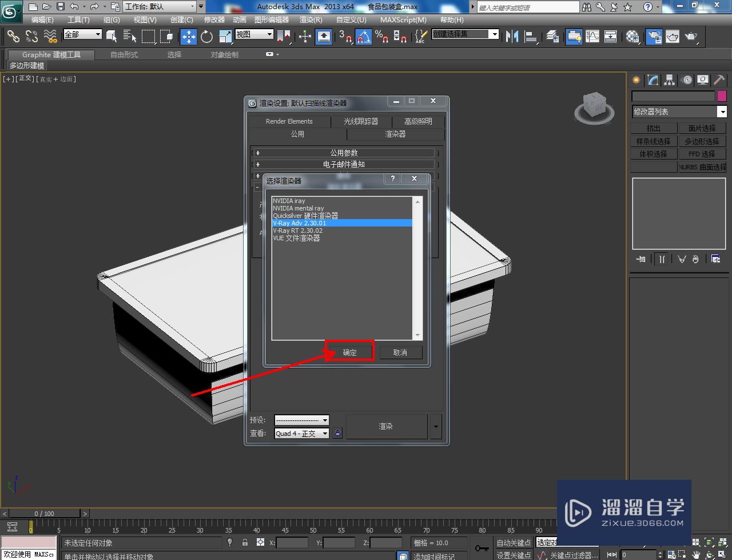The height and width of the screenshot is (560, 732).
Task: Open the selection filter 全部 dropdown
Action: [82, 34]
